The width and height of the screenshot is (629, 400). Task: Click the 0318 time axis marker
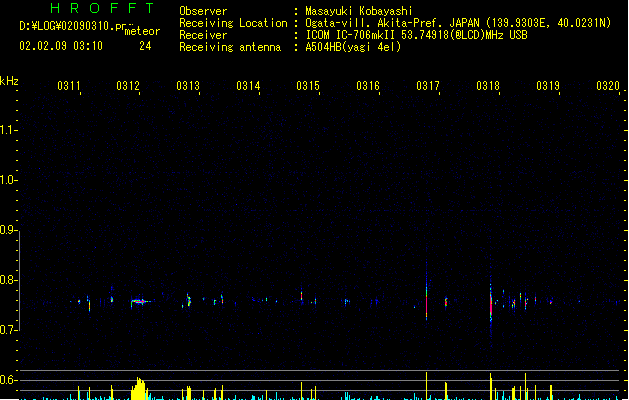point(488,86)
